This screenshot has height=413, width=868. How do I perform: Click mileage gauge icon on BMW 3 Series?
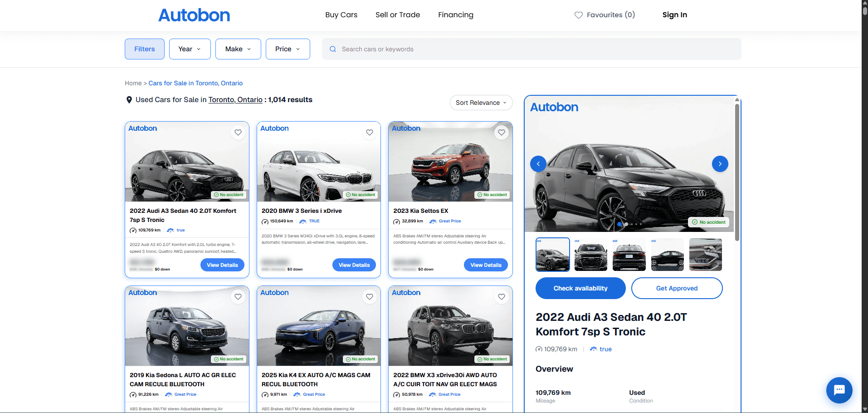265,221
